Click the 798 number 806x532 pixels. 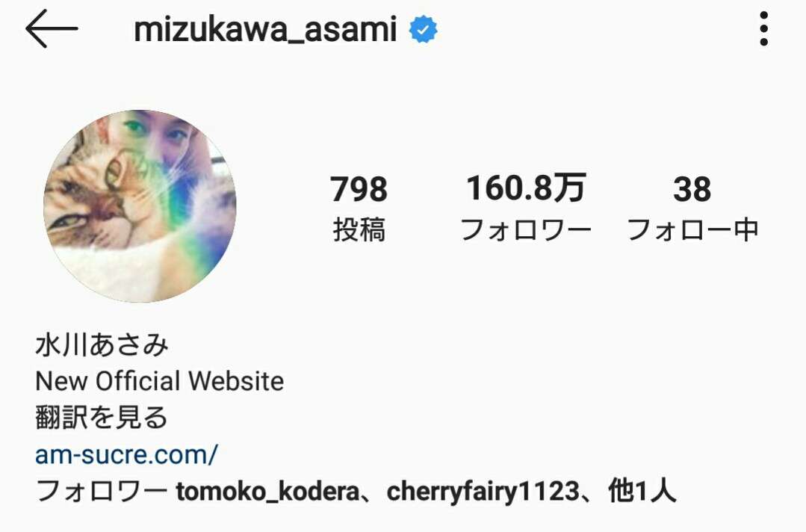coord(359,188)
